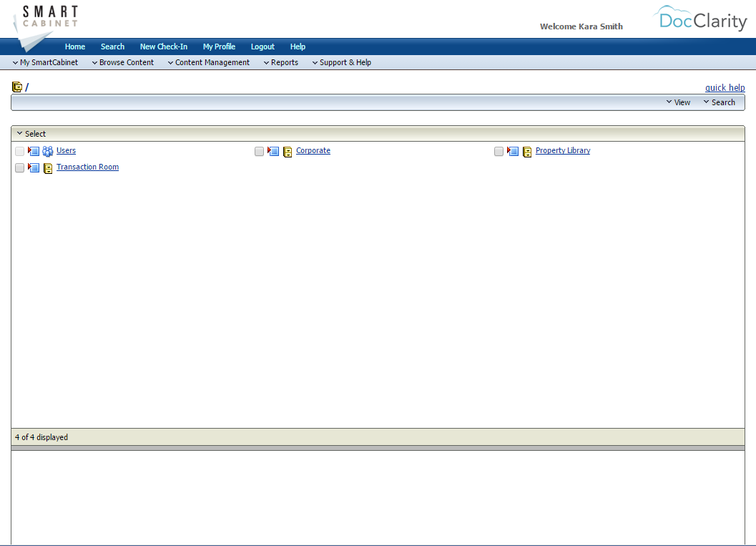The height and width of the screenshot is (546, 756).
Task: Open the group icon beside Users
Action: pyautogui.click(x=47, y=151)
